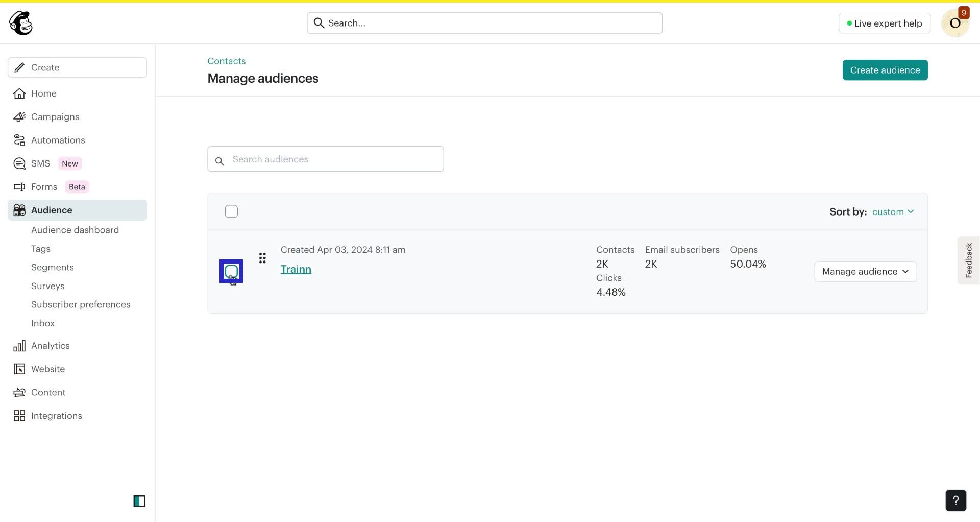The width and height of the screenshot is (980, 522).
Task: Click the Create audience button
Action: [885, 70]
